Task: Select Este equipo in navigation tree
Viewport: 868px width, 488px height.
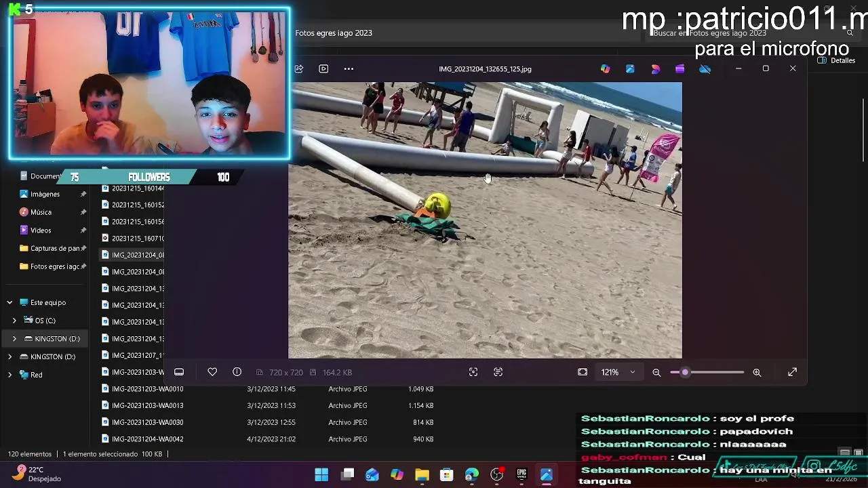Action: 47,302
